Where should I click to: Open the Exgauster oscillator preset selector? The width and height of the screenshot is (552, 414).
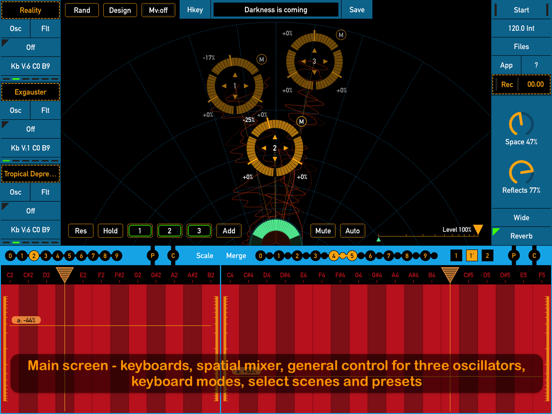(30, 92)
